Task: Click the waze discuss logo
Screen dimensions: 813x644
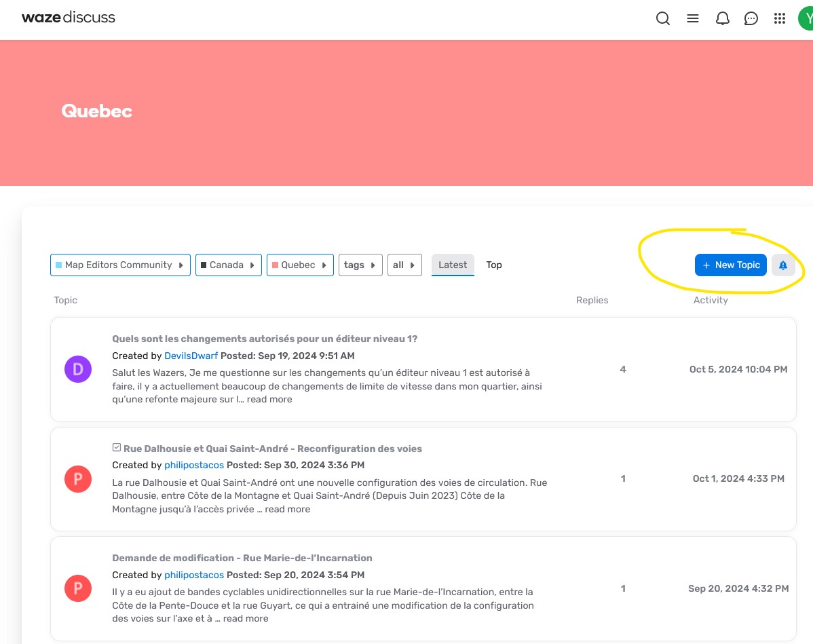Action: click(x=69, y=18)
